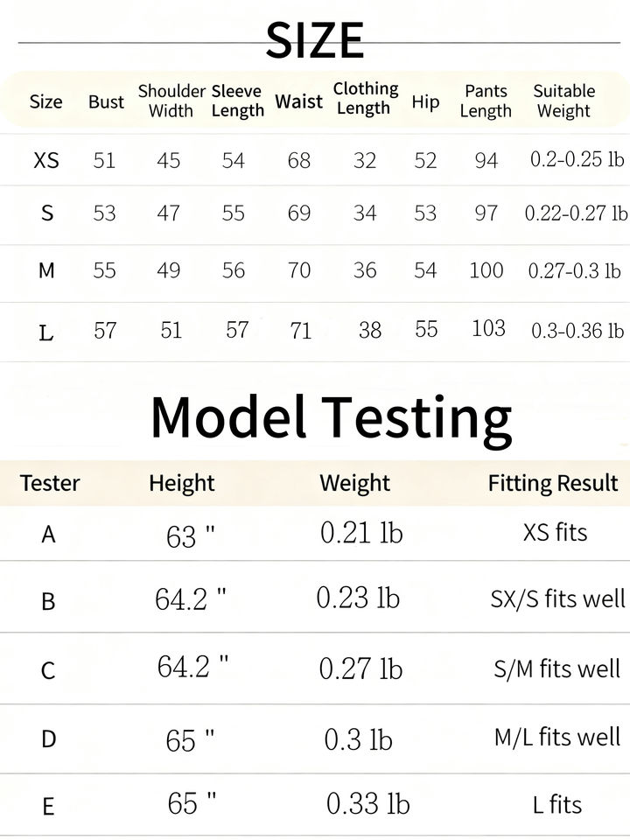The width and height of the screenshot is (630, 840).
Task: Select the XS size row label
Action: (46, 161)
